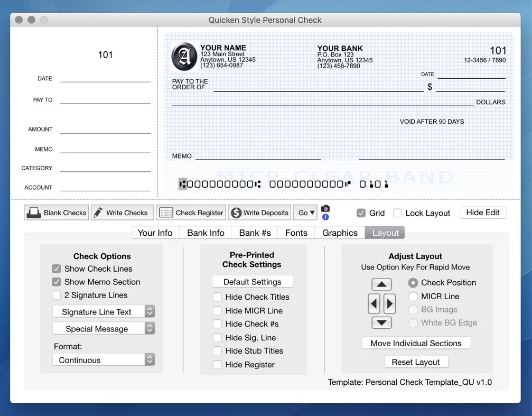
Task: Click the Default Settings button
Action: (253, 281)
